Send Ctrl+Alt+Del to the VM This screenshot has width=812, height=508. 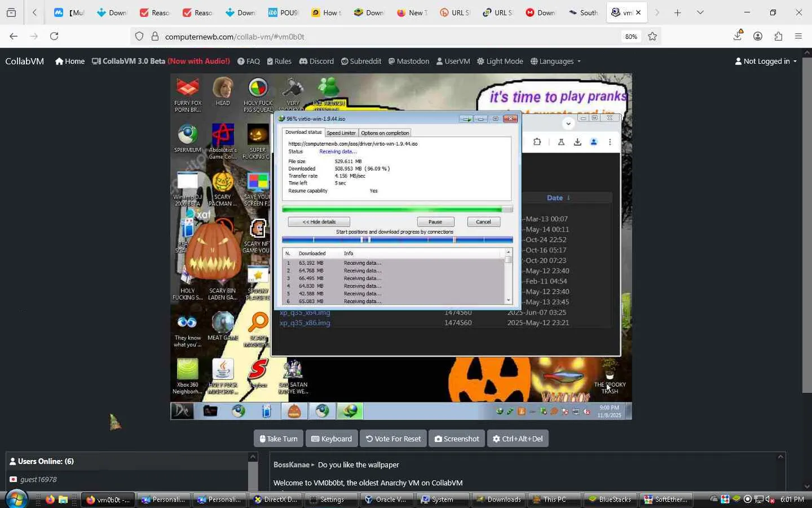(518, 439)
